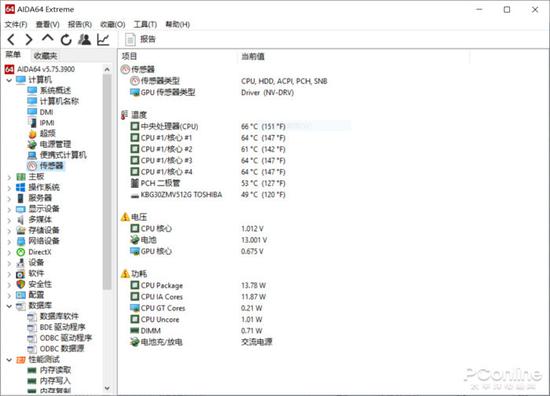This screenshot has height=396, width=550.
Task: Expand the DirectX node
Action: [x=9, y=252]
